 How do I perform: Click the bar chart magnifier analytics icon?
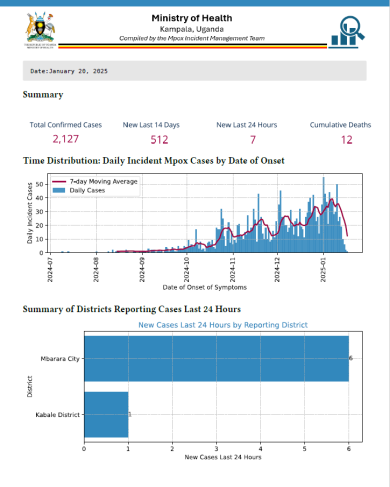click(347, 32)
